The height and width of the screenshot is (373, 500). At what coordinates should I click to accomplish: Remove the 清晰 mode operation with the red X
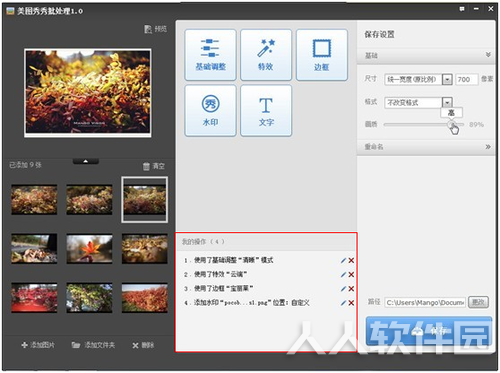tap(351, 261)
